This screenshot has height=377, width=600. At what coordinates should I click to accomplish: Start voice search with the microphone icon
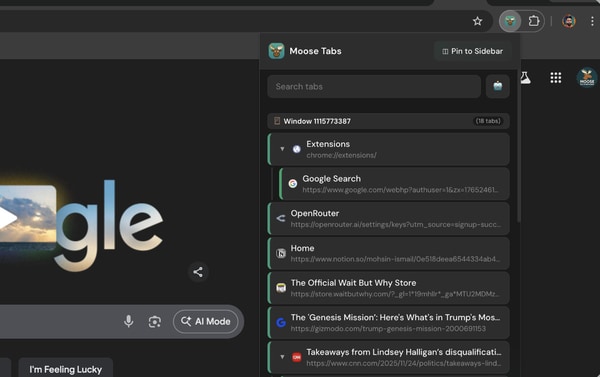click(x=129, y=322)
